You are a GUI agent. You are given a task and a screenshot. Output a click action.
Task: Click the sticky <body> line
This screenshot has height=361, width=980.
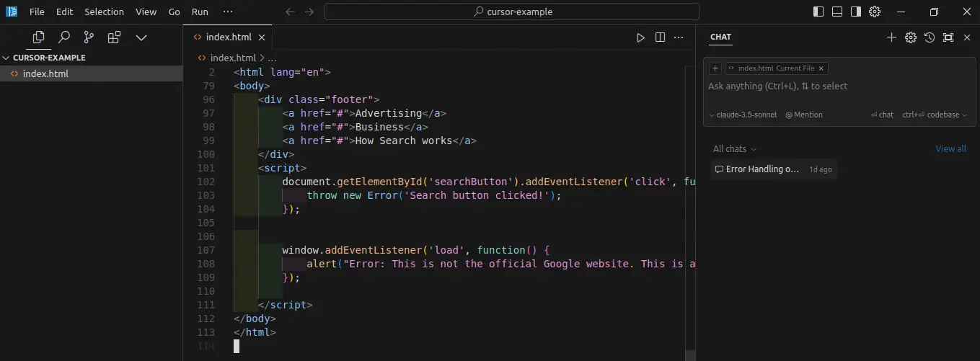(252, 86)
